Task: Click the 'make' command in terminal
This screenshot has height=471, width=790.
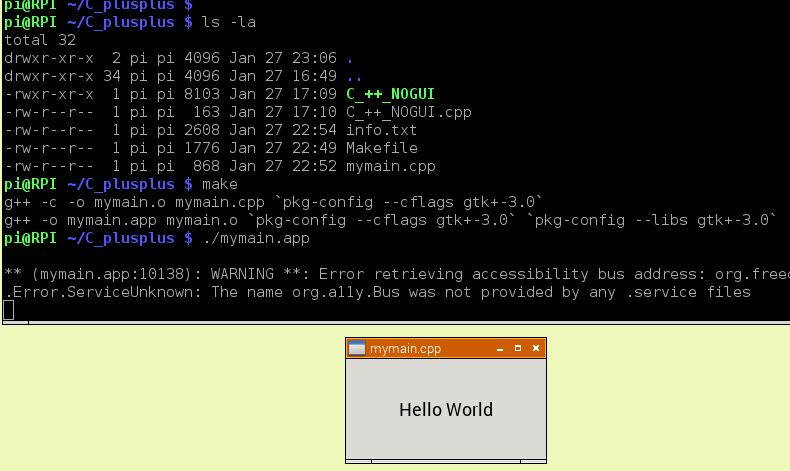Action: click(219, 184)
